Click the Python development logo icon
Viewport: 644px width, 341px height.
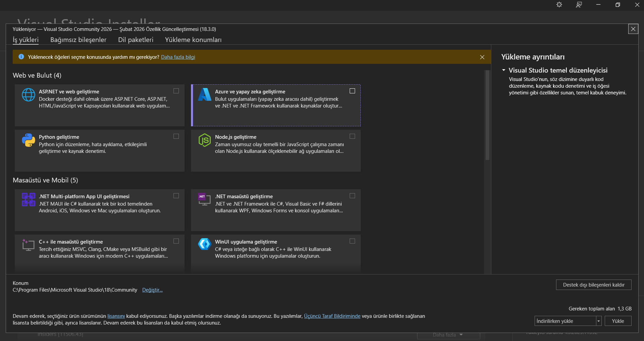(29, 140)
